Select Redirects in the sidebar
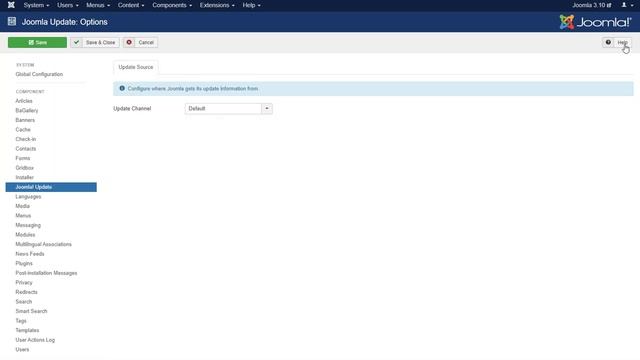This screenshot has width=640, height=360. (x=26, y=292)
